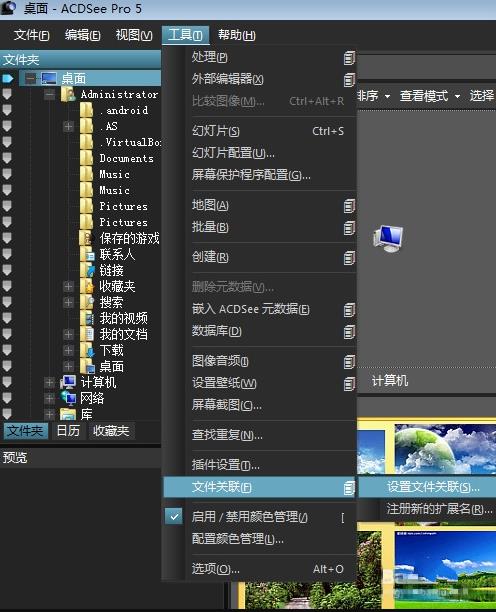Toggle easy-select marker beside Administrator
Viewport: 496px width, 612px height.
coord(7,94)
